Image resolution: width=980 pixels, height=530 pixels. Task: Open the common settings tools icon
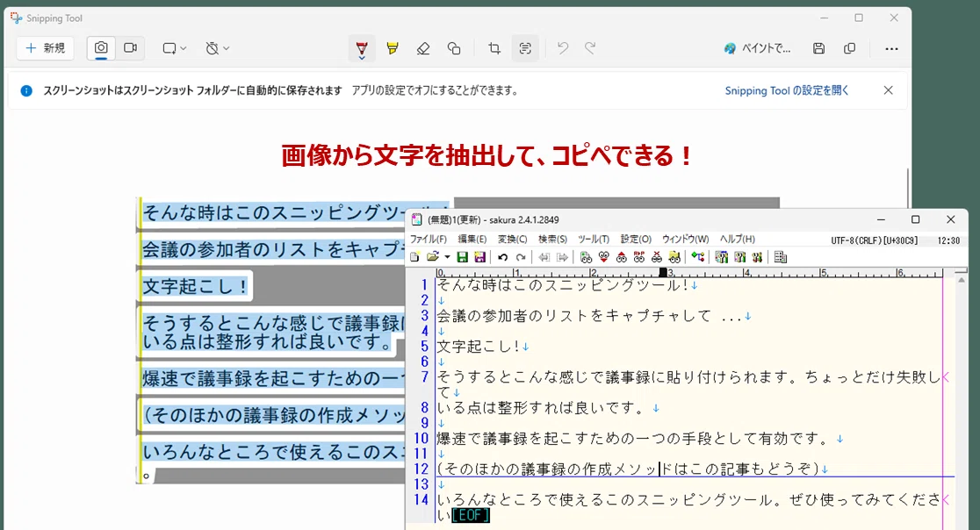tap(757, 257)
